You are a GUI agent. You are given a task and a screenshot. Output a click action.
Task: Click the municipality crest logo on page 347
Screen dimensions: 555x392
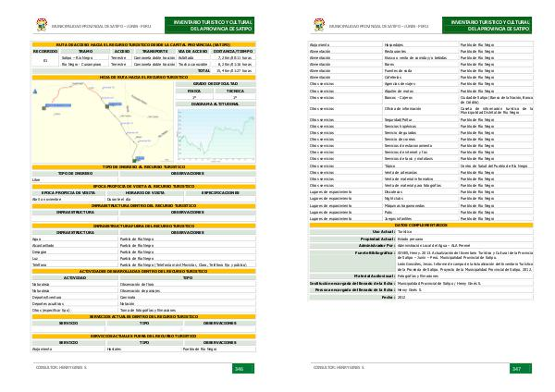[319, 25]
